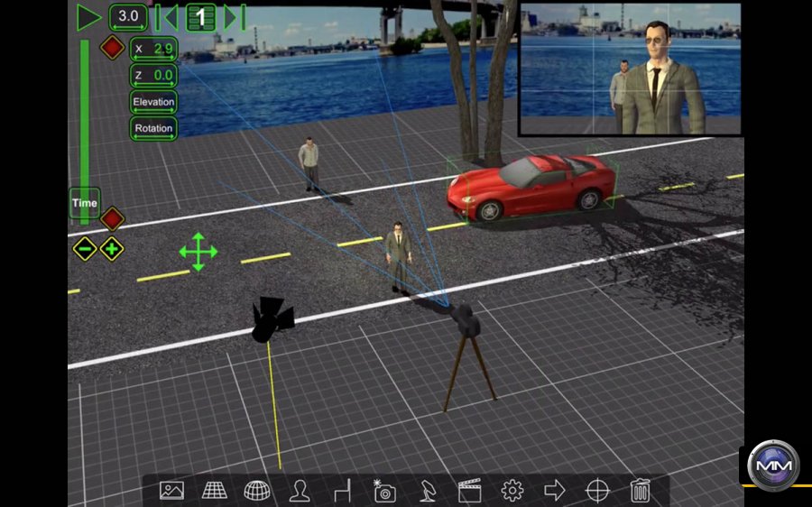This screenshot has height=507, width=812.
Task: Select the black spotlight object
Action: (x=272, y=319)
